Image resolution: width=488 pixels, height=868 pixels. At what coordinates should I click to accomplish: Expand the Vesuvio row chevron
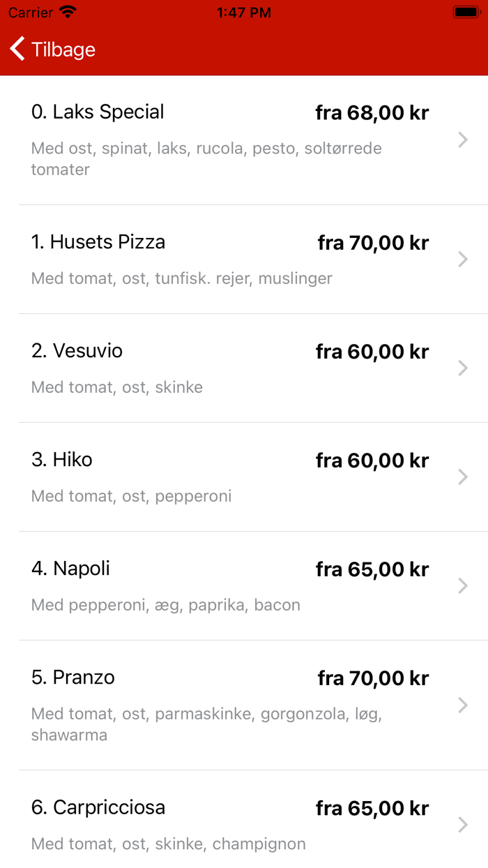(462, 368)
